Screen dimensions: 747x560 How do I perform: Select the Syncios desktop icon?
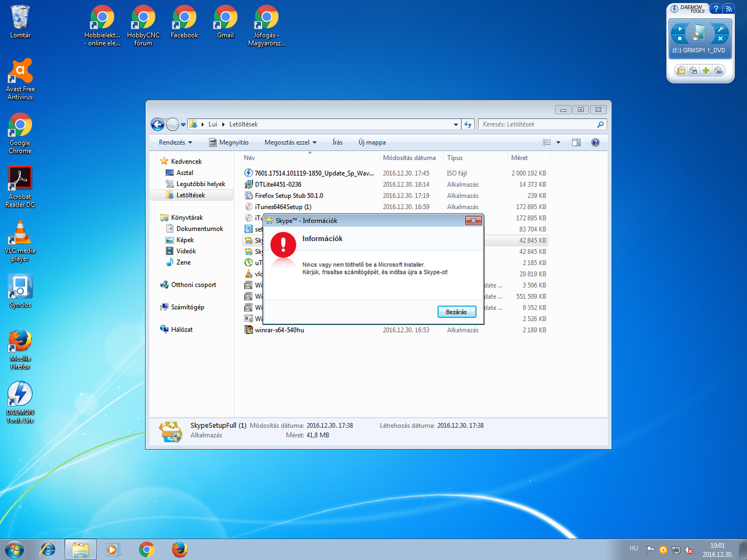pos(20,291)
